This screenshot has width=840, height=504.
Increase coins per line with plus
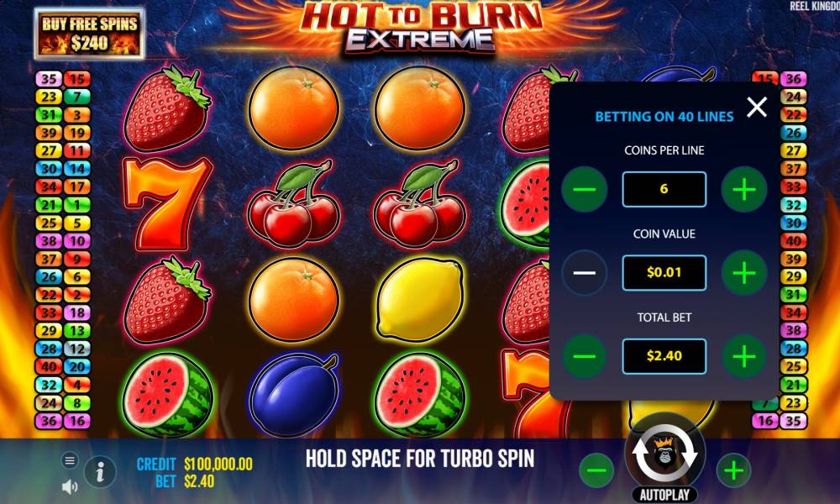[x=744, y=189]
